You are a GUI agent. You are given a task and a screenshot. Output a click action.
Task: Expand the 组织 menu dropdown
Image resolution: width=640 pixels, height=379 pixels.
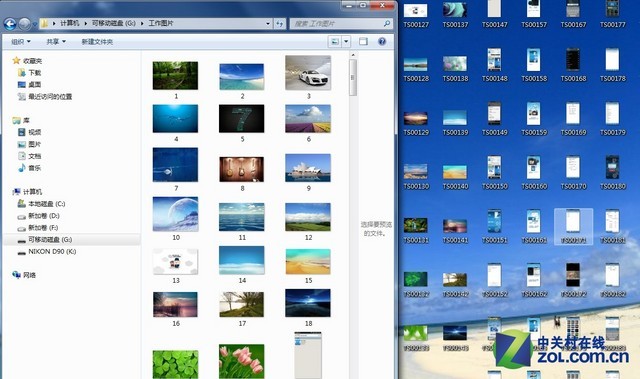point(20,42)
